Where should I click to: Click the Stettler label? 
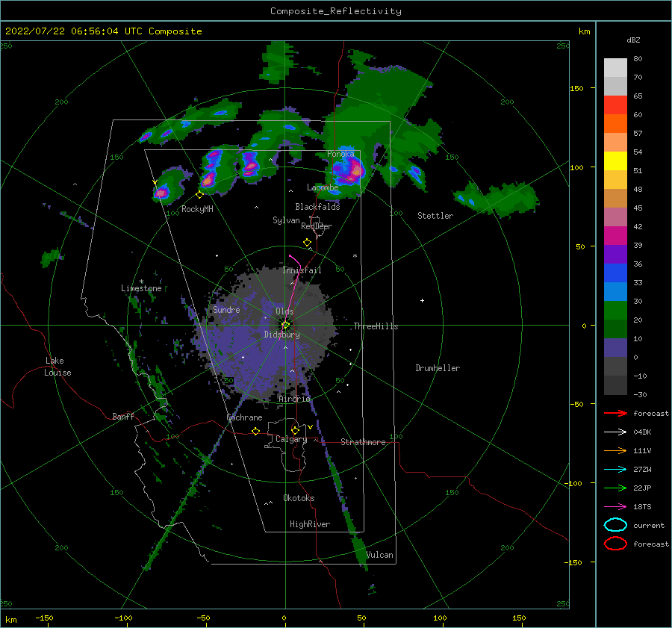pyautogui.click(x=435, y=216)
